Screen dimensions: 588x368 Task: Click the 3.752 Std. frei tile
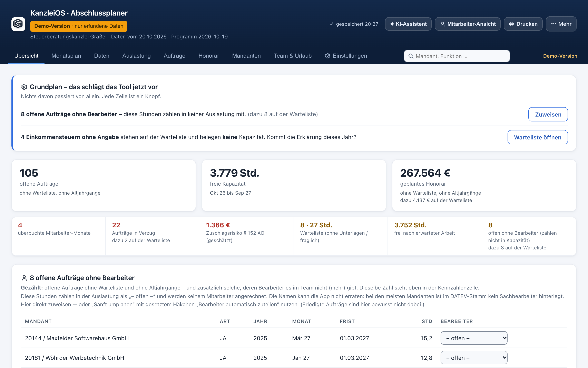click(x=435, y=236)
